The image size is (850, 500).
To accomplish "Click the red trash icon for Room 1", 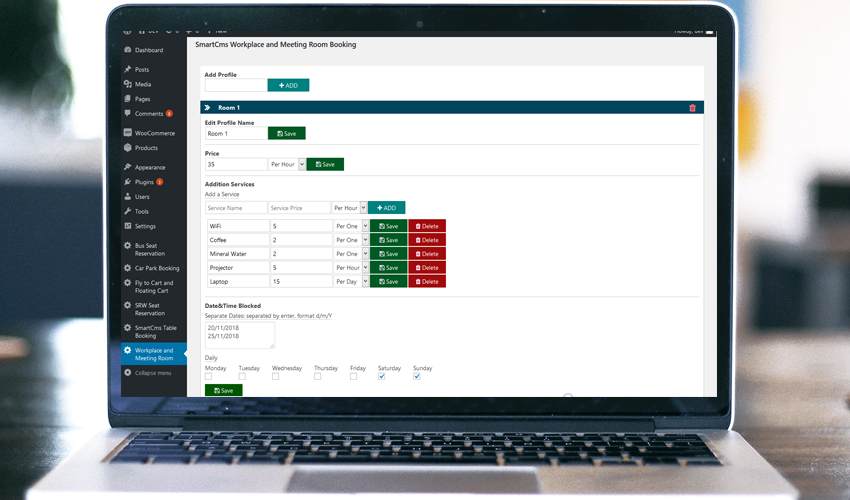I will 692,107.
